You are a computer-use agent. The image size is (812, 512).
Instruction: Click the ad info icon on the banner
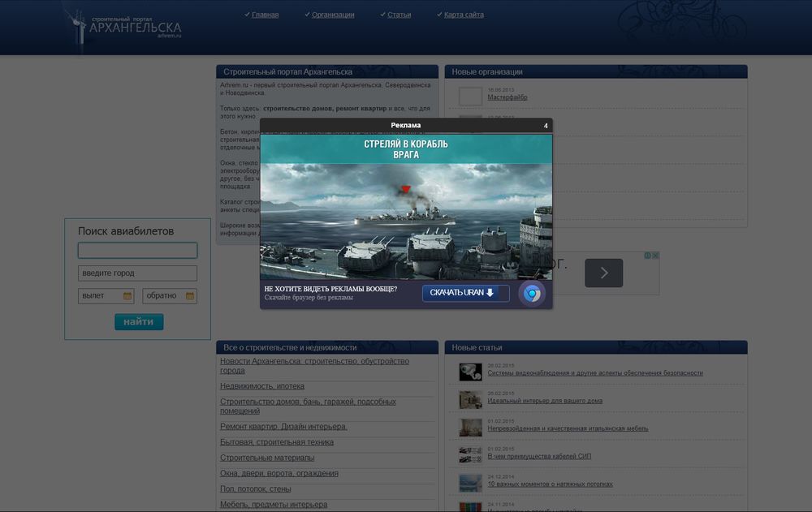(x=647, y=256)
